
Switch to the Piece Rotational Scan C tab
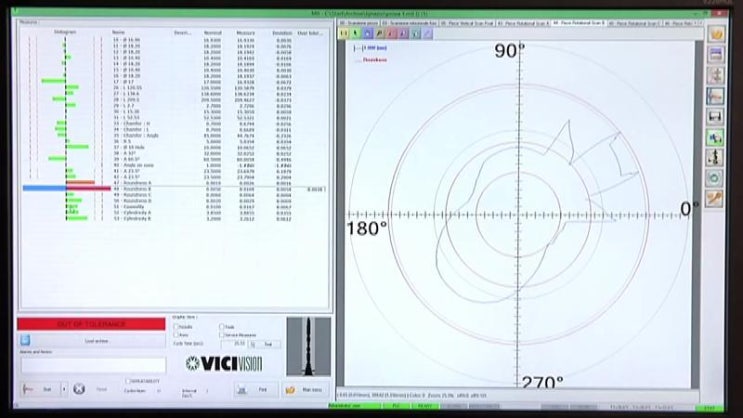[634, 23]
